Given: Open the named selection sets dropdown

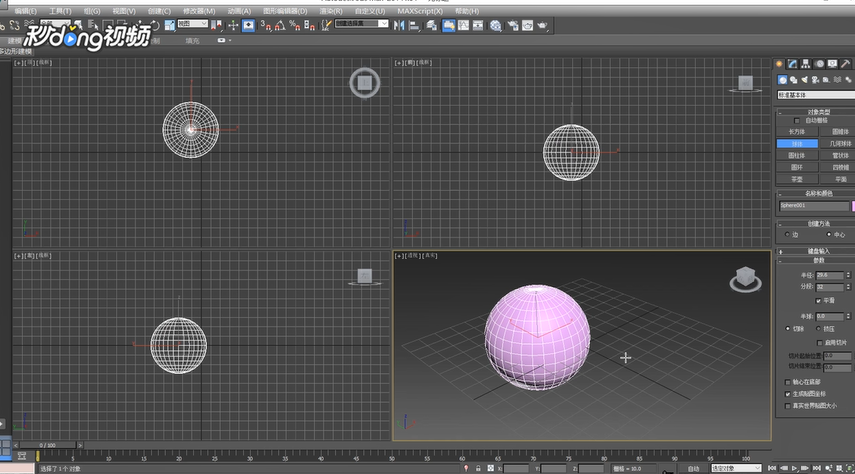Looking at the screenshot, I should tap(362, 23).
